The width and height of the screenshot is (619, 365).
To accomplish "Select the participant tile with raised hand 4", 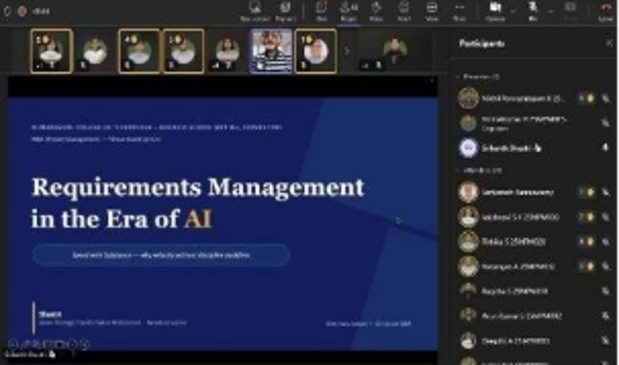I will pos(139,51).
